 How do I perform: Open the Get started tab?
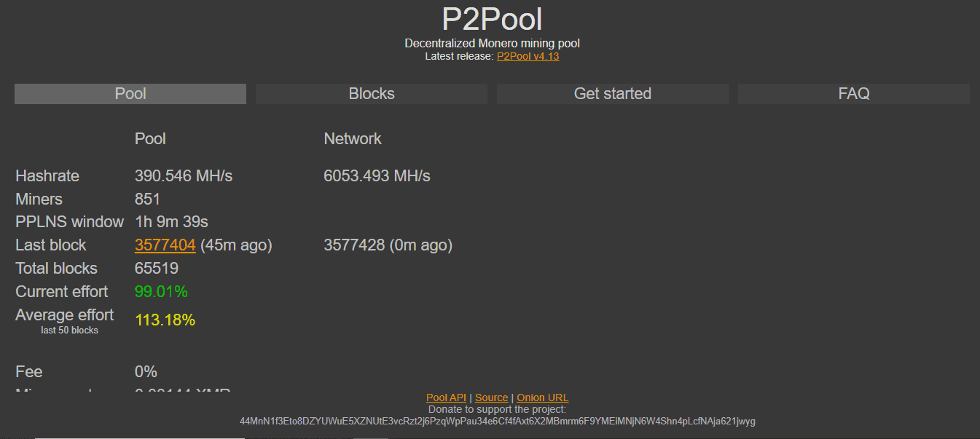tap(612, 94)
